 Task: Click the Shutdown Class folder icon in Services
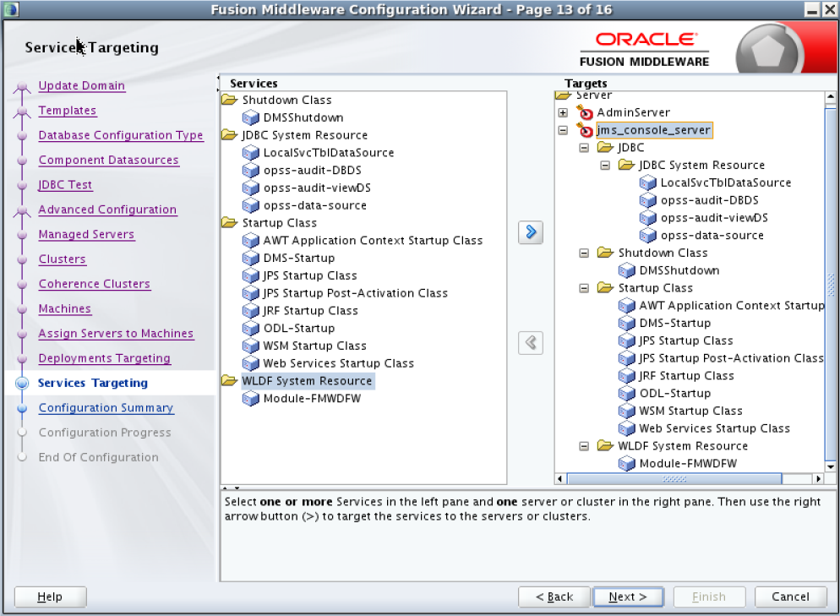(x=229, y=100)
